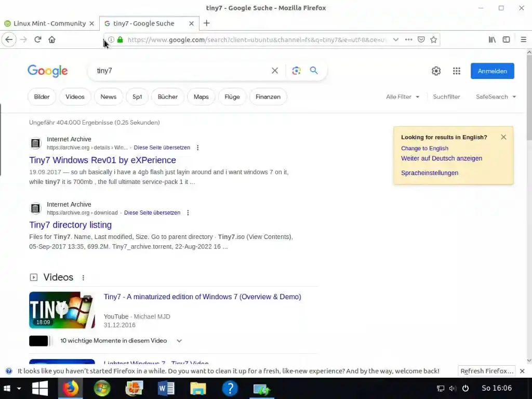The width and height of the screenshot is (532, 399).
Task: Submit search with magnifier icon
Action: [314, 70]
